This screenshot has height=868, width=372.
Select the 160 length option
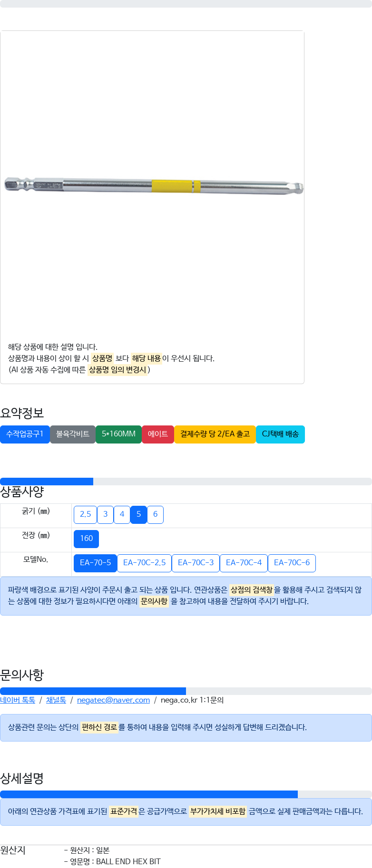(x=86, y=539)
